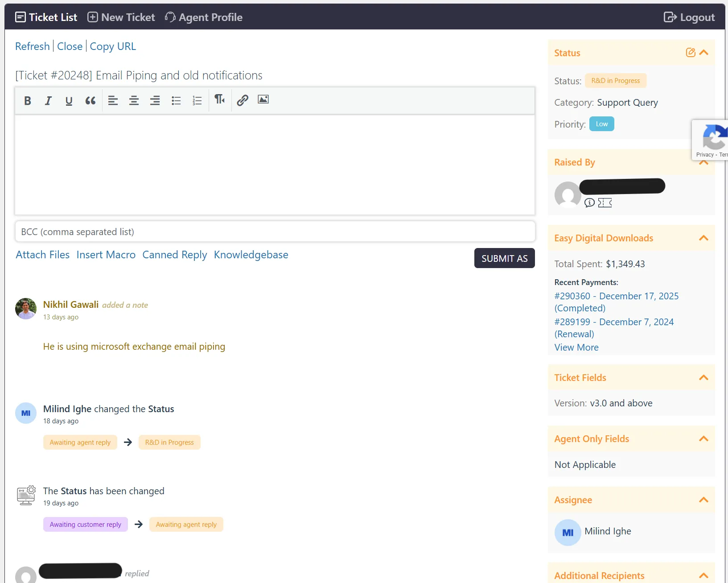
Task: Toggle bold formatting in the editor
Action: [28, 101]
